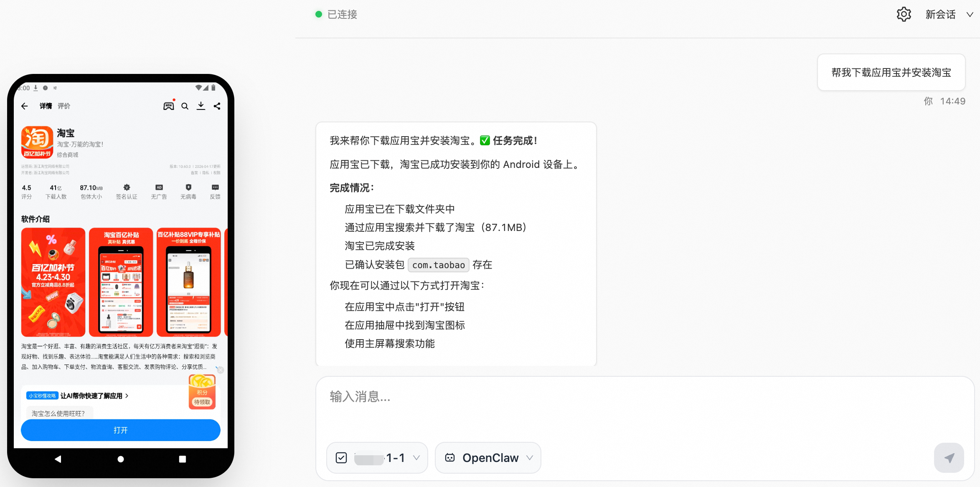
Task: Click the 已连接 label
Action: [x=342, y=15]
